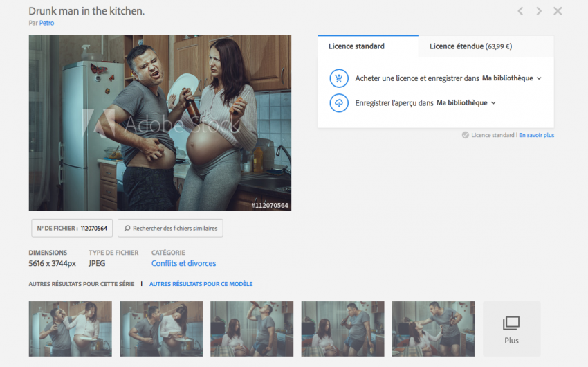
Task: Switch to the Licence étendue tab
Action: click(x=486, y=46)
